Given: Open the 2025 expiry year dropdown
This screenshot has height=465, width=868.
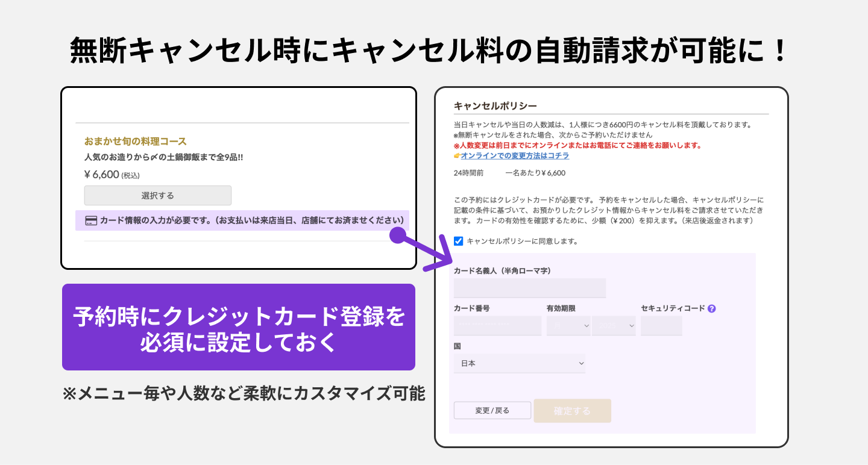Looking at the screenshot, I should pos(613,325).
